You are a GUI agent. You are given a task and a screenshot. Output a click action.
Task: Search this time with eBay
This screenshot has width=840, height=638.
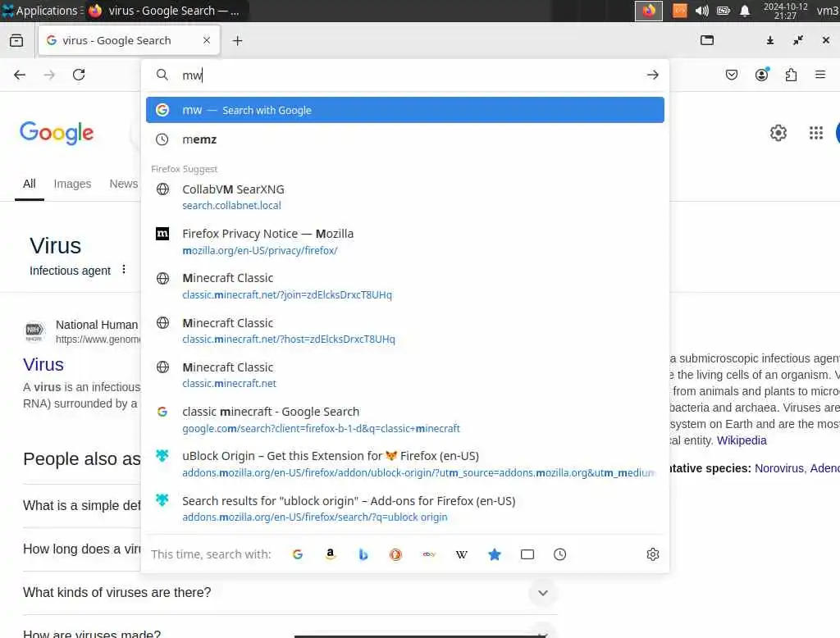click(428, 554)
